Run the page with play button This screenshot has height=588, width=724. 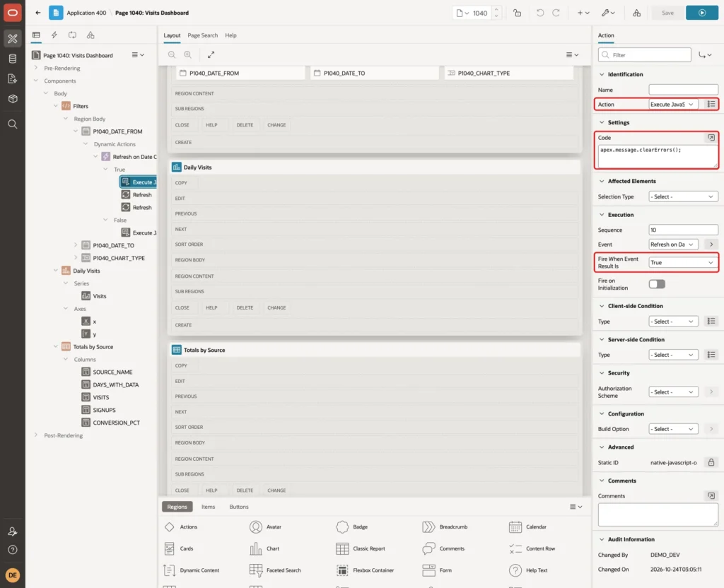[x=702, y=13]
